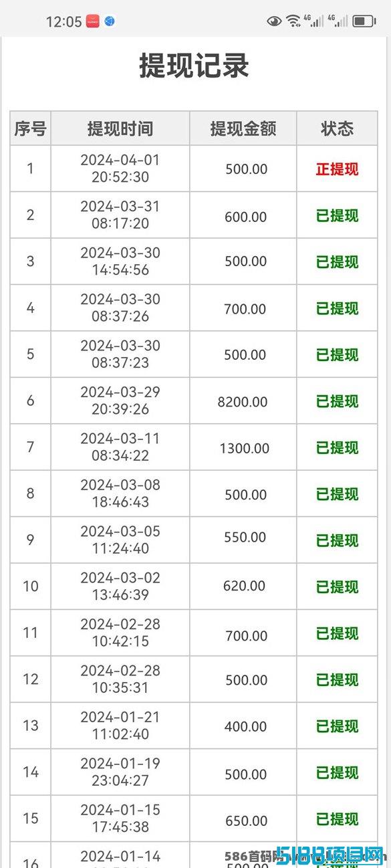Tap 已提现 status for the 8200.00 withdrawal
The width and height of the screenshot is (391, 868).
coord(337,401)
